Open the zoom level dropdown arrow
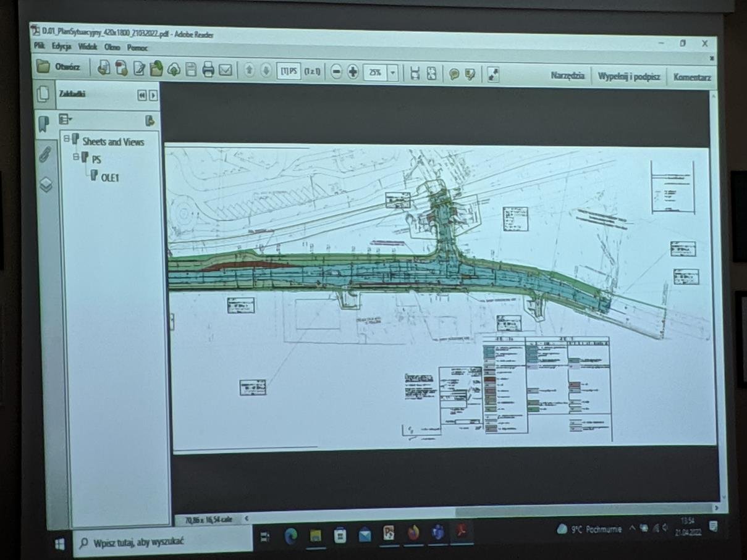This screenshot has width=747, height=560. (x=393, y=73)
